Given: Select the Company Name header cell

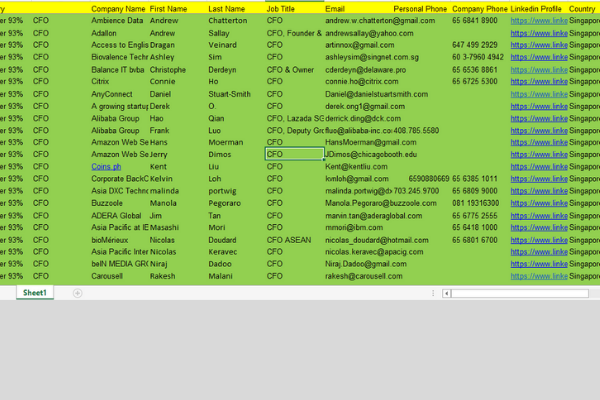Looking at the screenshot, I should [118, 8].
